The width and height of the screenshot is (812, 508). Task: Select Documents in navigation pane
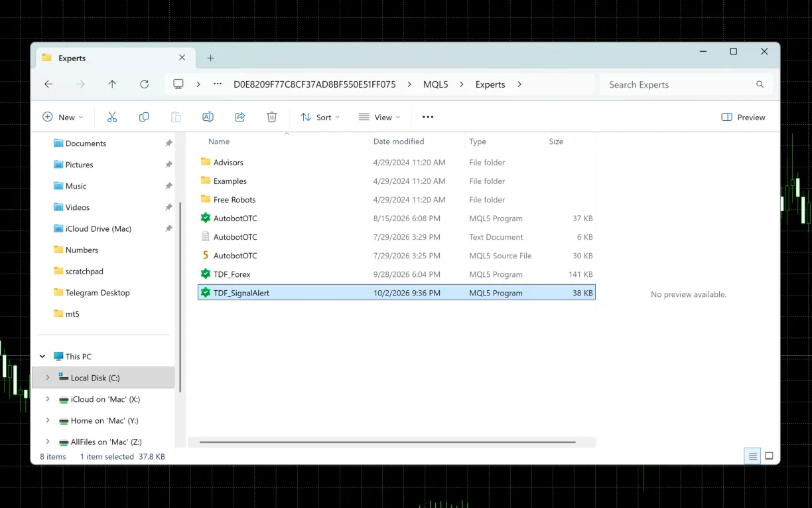point(86,143)
